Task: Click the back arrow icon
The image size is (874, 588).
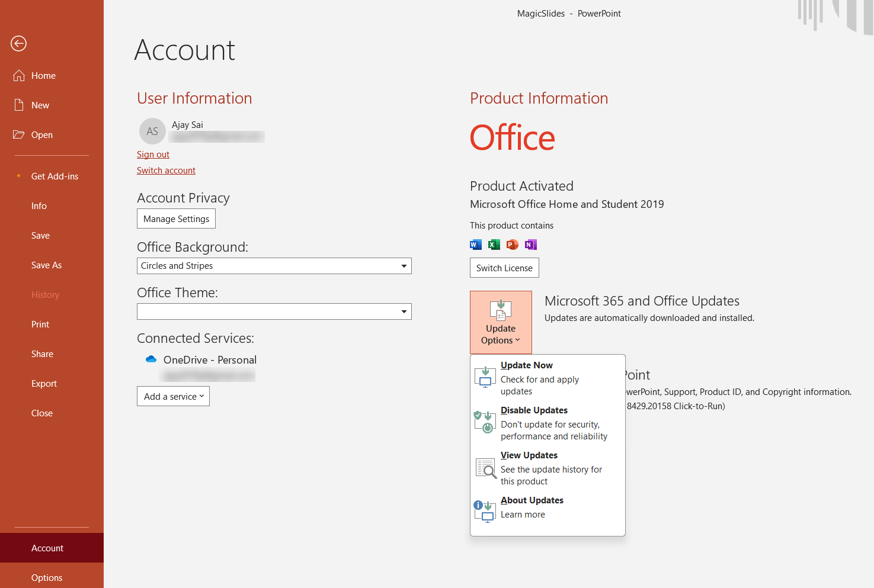Action: click(x=19, y=43)
